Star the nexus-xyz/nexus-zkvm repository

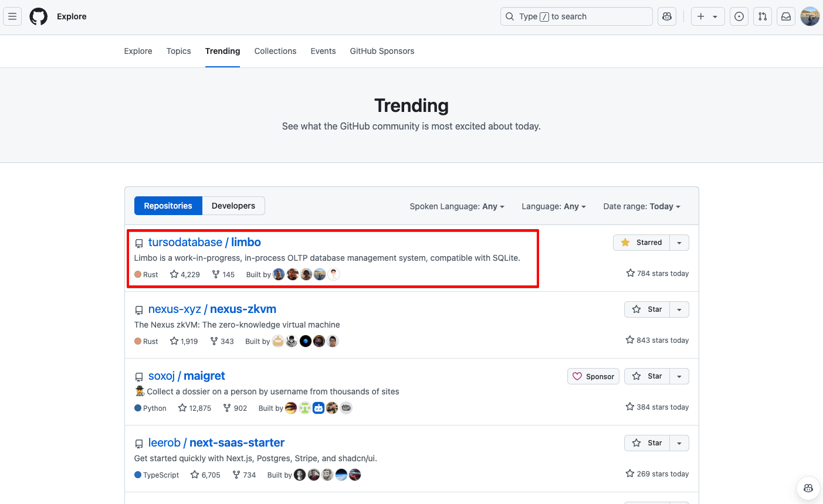coord(646,309)
